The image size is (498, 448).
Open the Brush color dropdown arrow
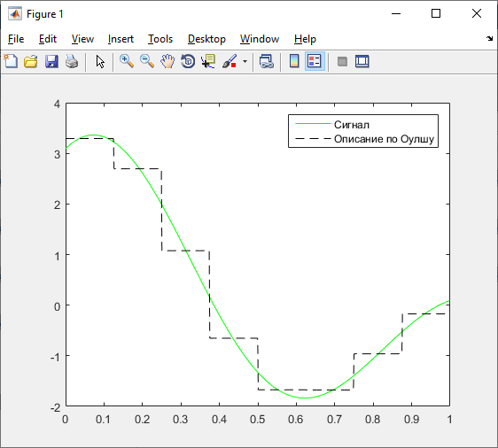(x=245, y=61)
